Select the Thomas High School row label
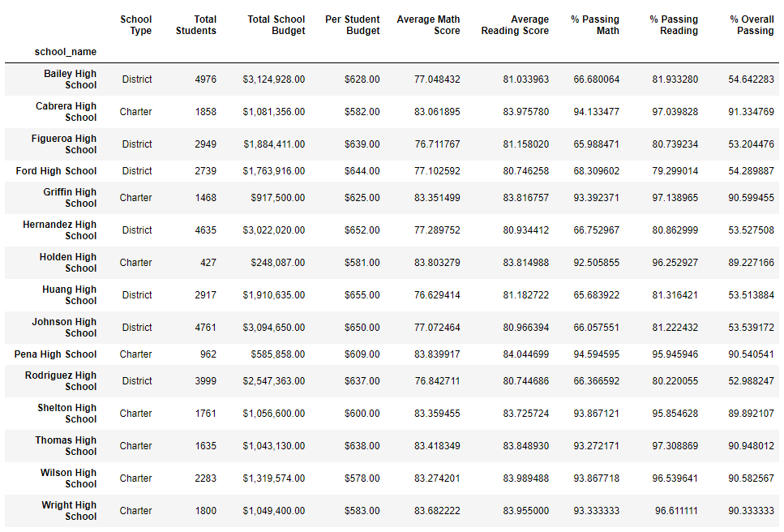This screenshot has height=532, width=784. [66, 446]
